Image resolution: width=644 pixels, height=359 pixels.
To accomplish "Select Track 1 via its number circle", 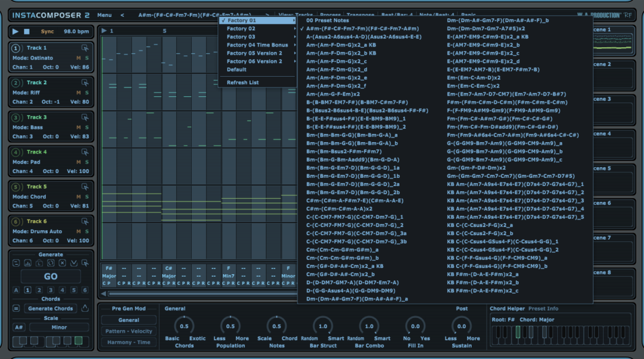I will pyautogui.click(x=16, y=48).
